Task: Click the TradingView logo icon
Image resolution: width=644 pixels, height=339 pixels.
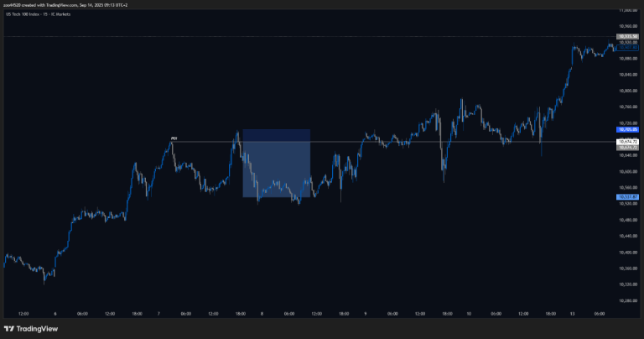Action: [x=8, y=329]
